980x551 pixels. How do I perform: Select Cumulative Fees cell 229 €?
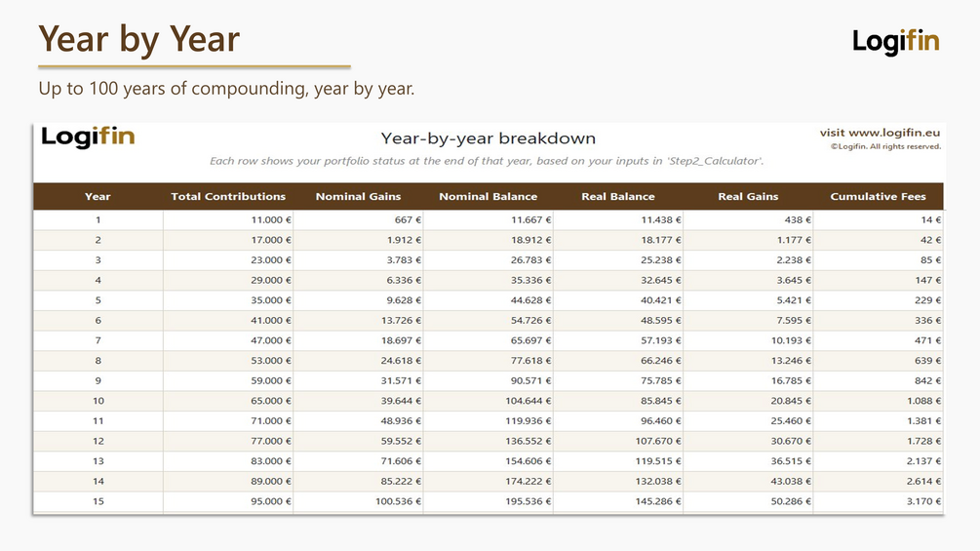pyautogui.click(x=879, y=299)
